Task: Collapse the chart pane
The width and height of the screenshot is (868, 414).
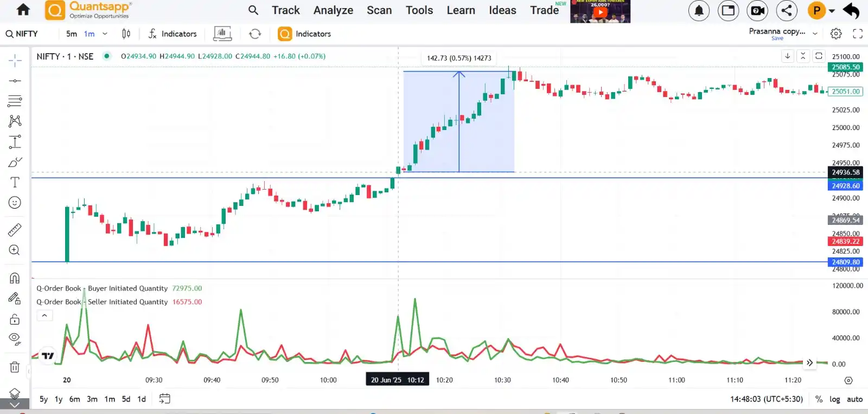Action: tap(803, 56)
